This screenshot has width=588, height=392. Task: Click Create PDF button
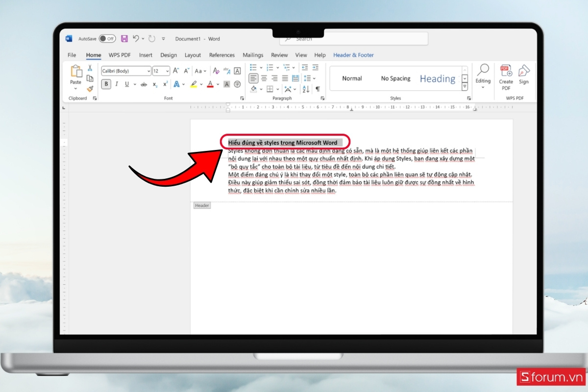(506, 77)
